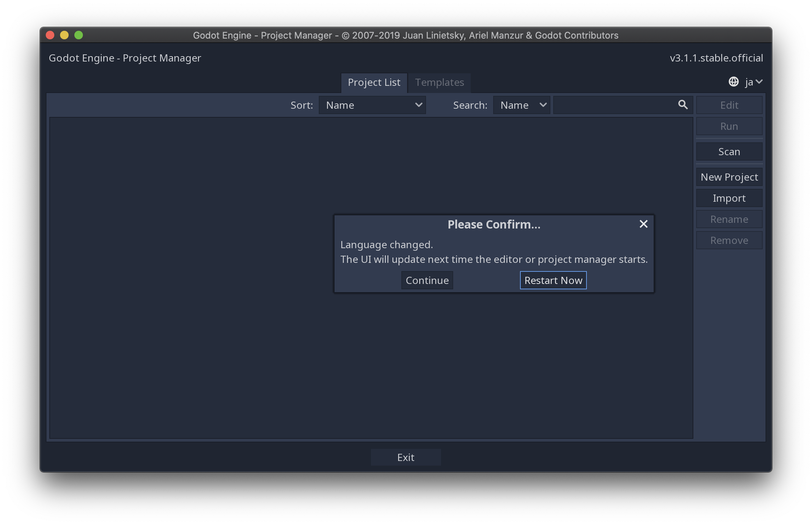
Task: Create a New Project
Action: pos(729,177)
